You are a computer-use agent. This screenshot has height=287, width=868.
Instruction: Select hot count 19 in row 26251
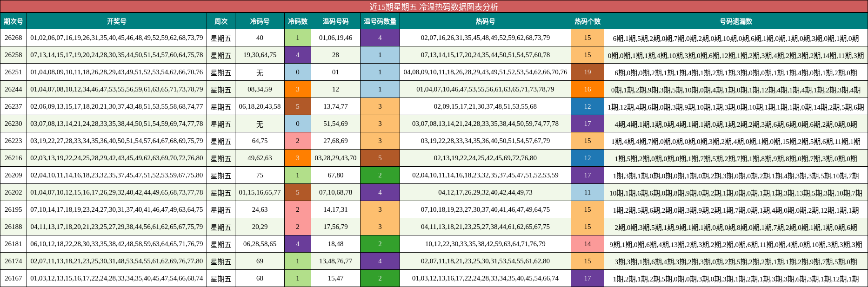tap(588, 72)
